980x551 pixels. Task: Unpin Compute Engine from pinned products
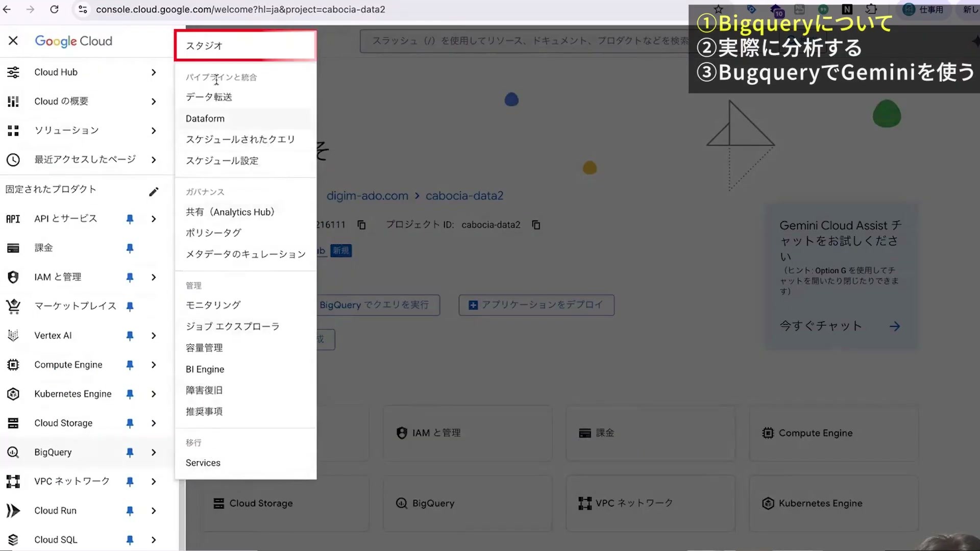130,365
